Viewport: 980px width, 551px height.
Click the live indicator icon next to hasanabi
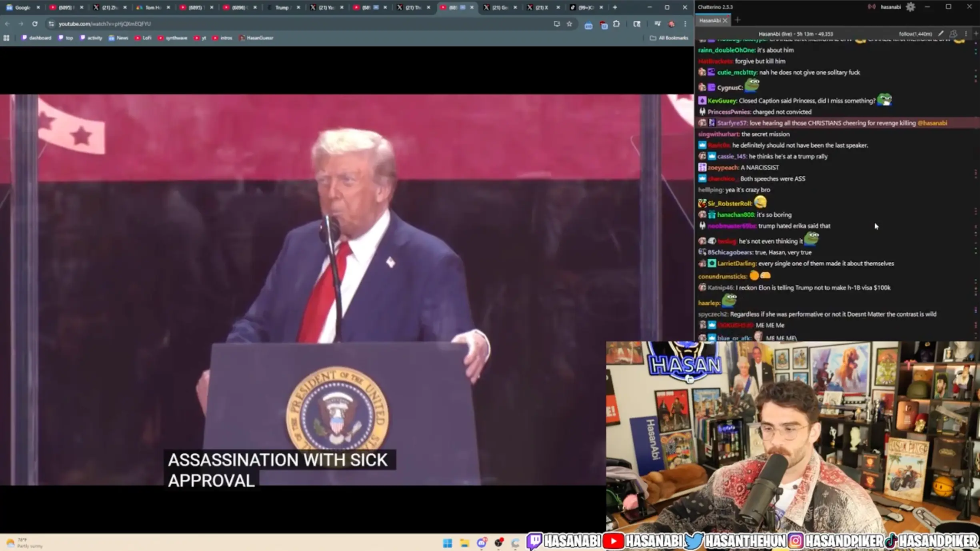(x=872, y=7)
